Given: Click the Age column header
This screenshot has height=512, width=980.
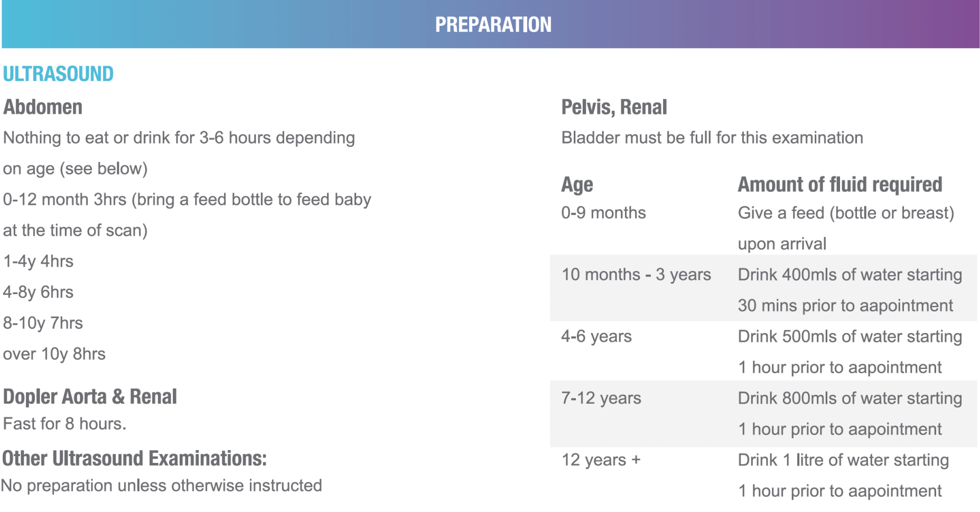Looking at the screenshot, I should pyautogui.click(x=577, y=185).
